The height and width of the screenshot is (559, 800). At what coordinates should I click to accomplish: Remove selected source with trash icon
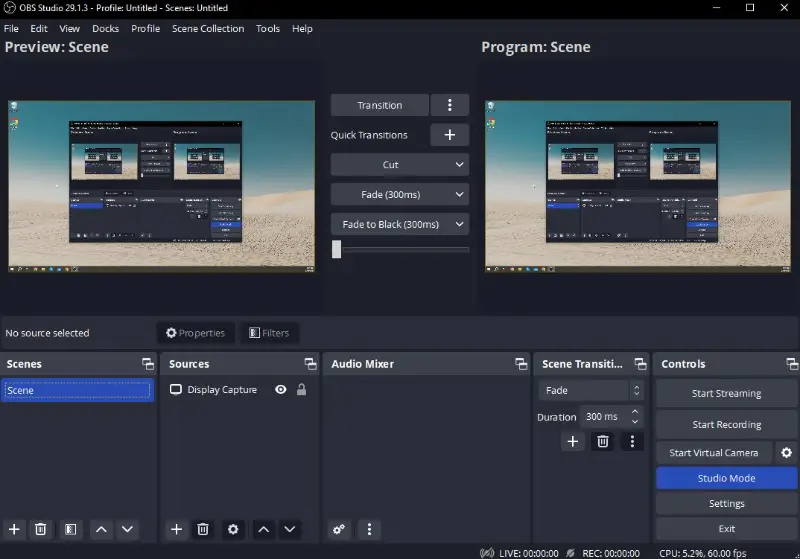(203, 529)
